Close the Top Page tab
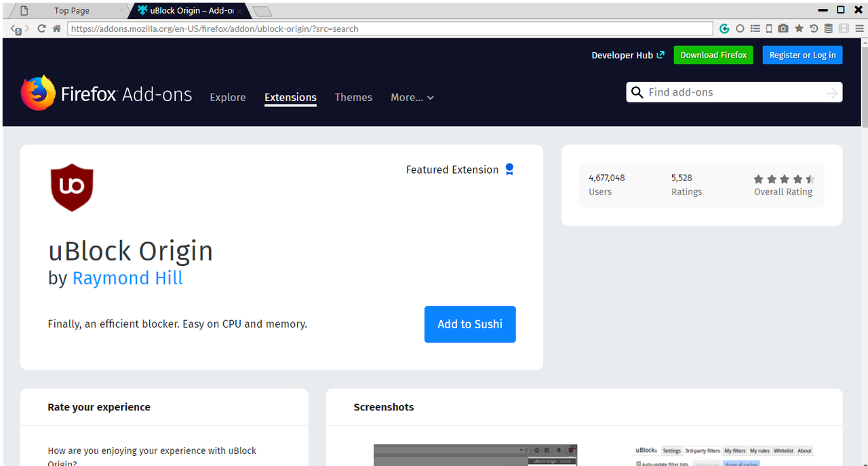 coord(121,11)
